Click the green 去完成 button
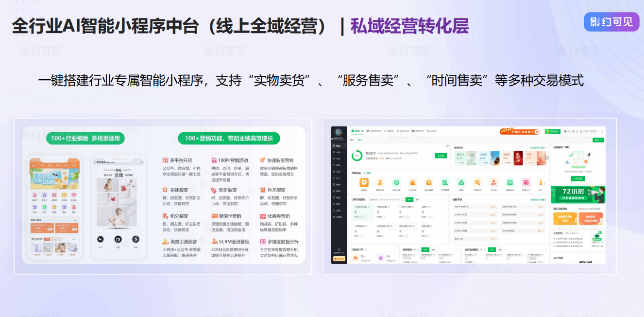This screenshot has height=317, width=644. pos(441,156)
